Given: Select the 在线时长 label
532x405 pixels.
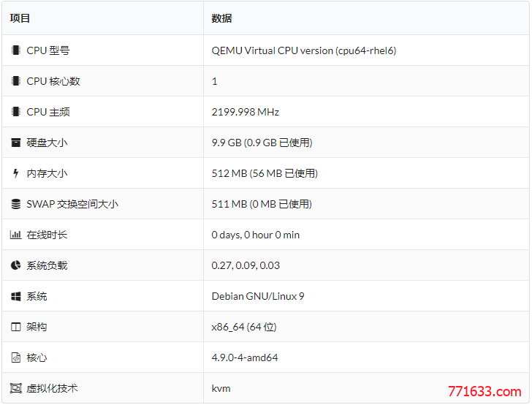Looking at the screenshot, I should click(47, 235).
